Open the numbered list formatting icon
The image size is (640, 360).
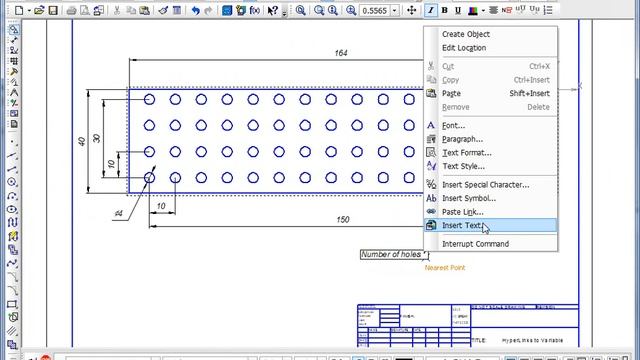pyautogui.click(x=548, y=11)
